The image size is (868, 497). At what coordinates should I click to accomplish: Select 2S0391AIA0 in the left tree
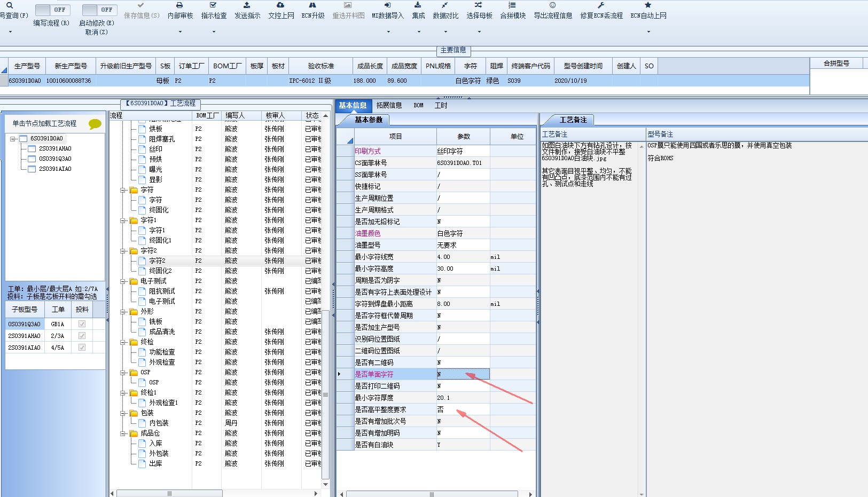[54, 169]
